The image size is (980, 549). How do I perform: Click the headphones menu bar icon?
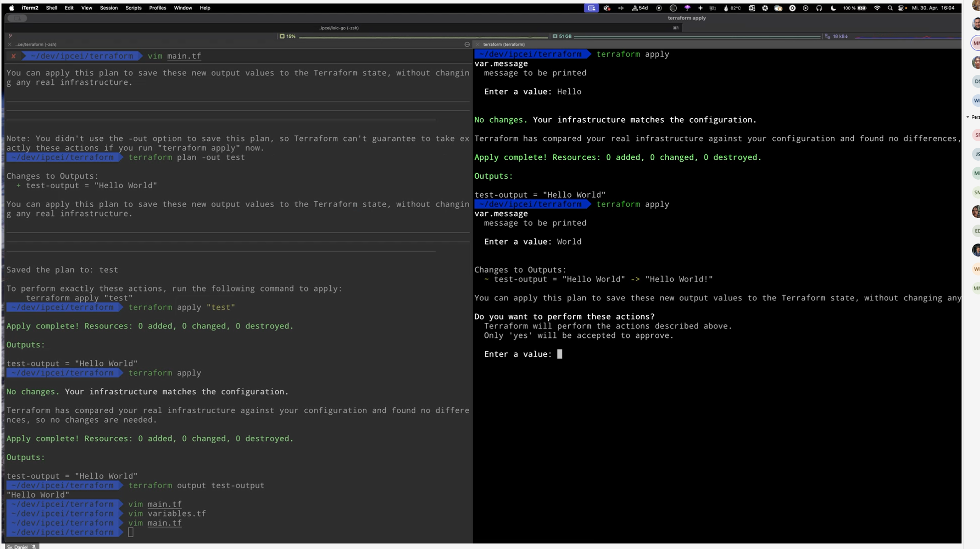coord(819,8)
